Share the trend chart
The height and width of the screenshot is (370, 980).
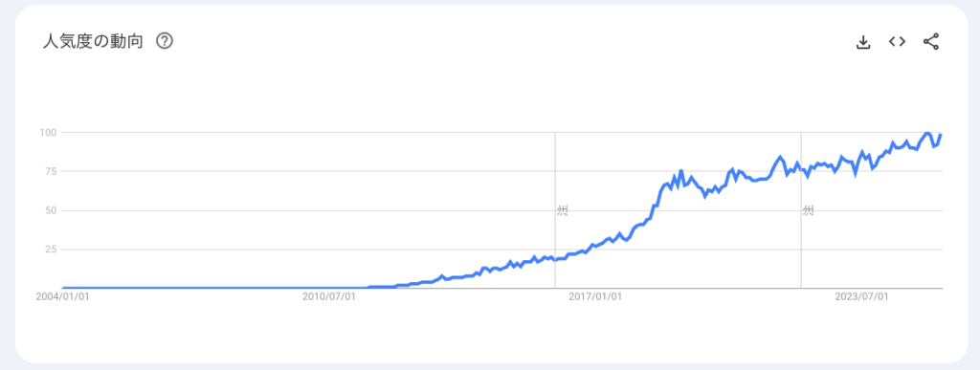[930, 42]
